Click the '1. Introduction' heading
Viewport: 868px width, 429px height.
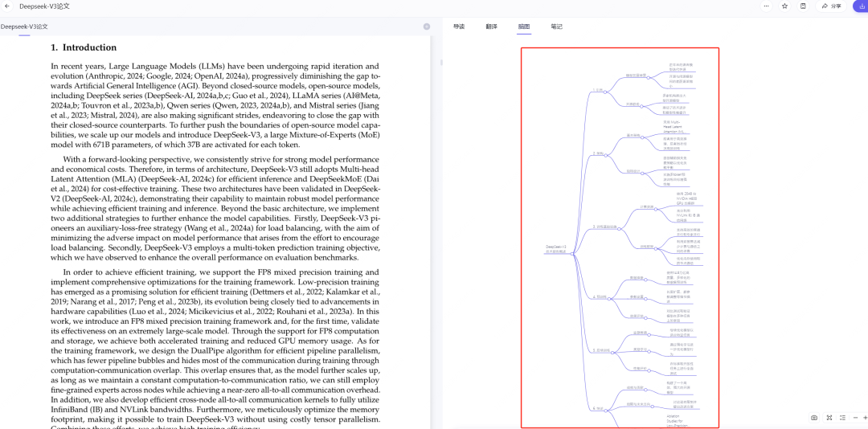pyautogui.click(x=84, y=47)
